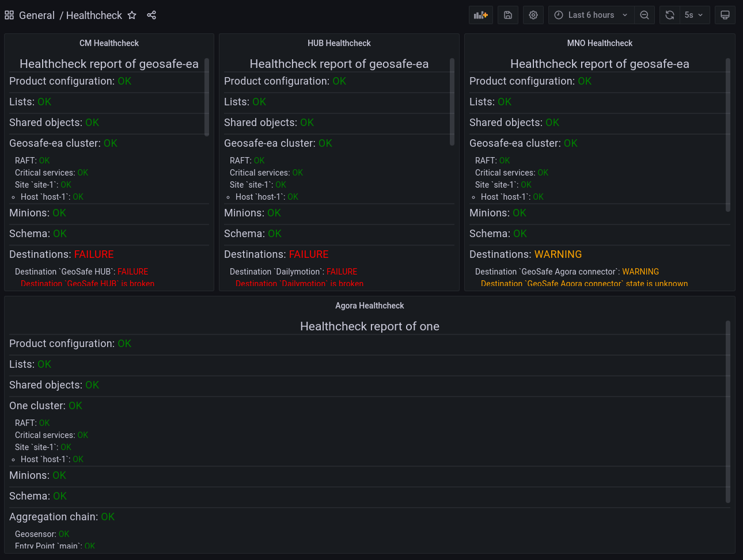Screen dimensions: 743x560
Task: Click 'Aggregation chain: OK' line
Action: (62, 517)
